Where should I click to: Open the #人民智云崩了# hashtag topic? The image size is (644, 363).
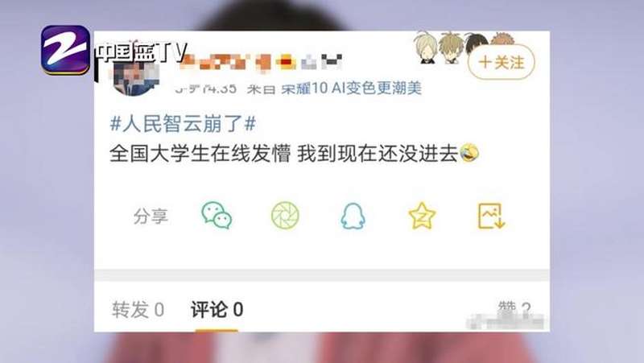pyautogui.click(x=184, y=124)
